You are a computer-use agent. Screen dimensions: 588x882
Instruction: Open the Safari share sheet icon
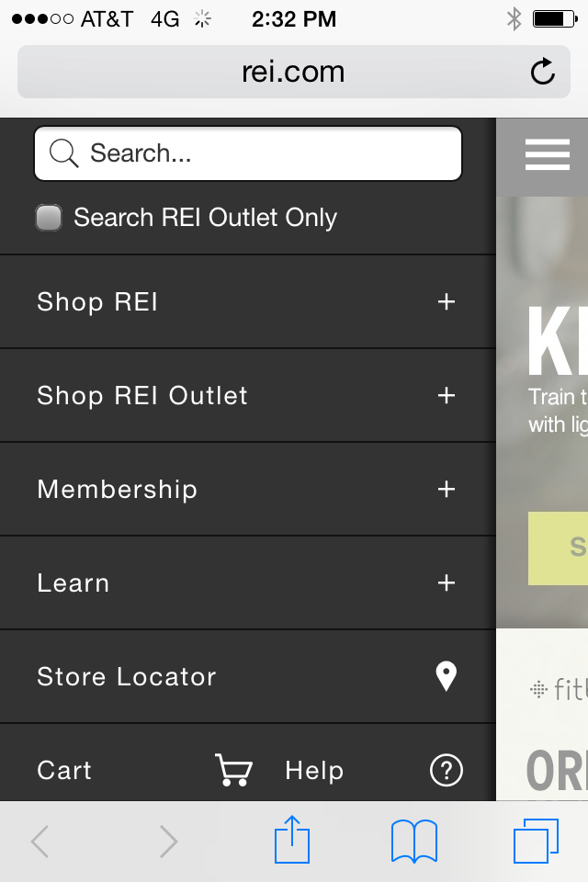(x=292, y=839)
